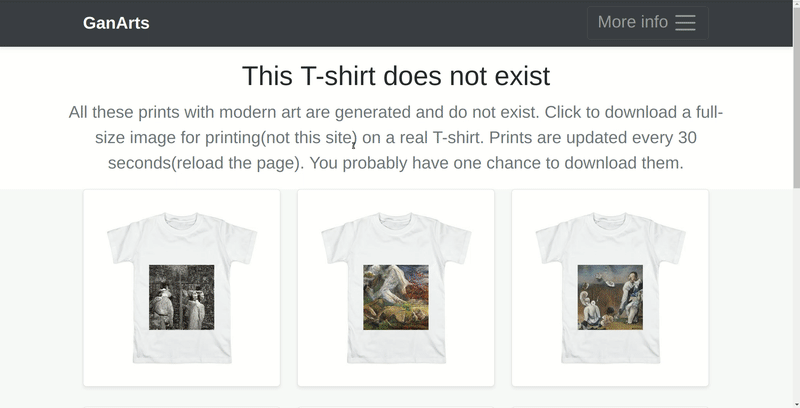Select the art print on the third T-shirt
Image resolution: width=800 pixels, height=408 pixels.
(610, 297)
